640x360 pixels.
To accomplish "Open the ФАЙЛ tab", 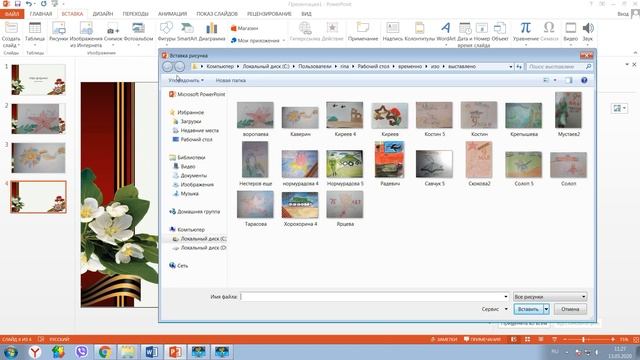I will tap(12, 14).
